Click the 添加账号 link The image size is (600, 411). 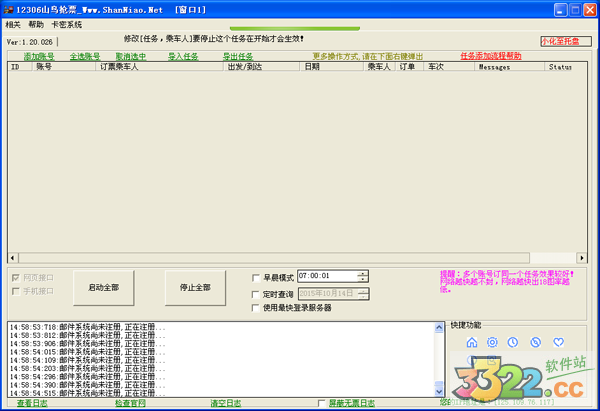(39, 57)
